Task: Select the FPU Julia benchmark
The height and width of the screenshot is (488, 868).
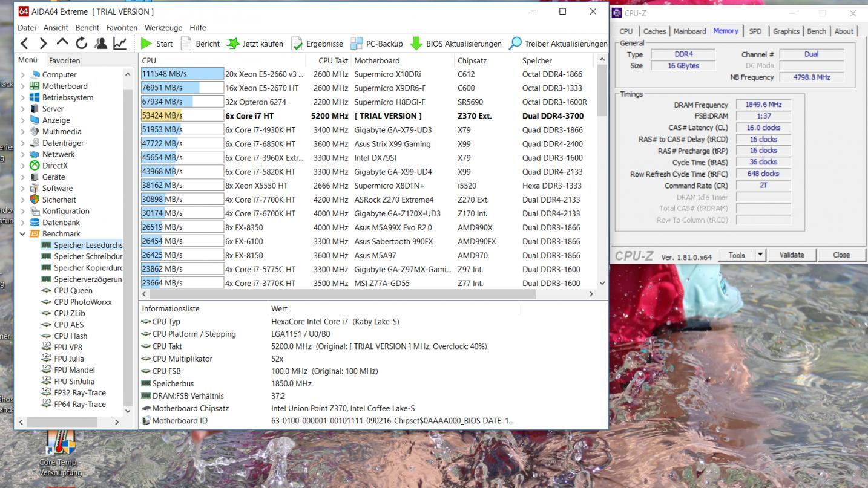Action: click(x=68, y=359)
